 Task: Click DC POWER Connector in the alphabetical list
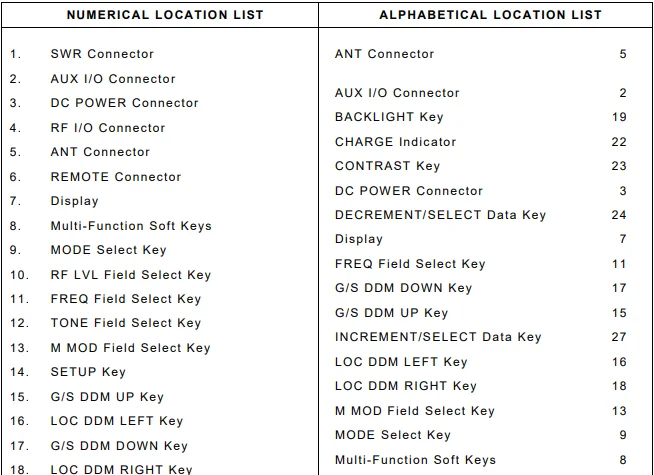pos(409,191)
